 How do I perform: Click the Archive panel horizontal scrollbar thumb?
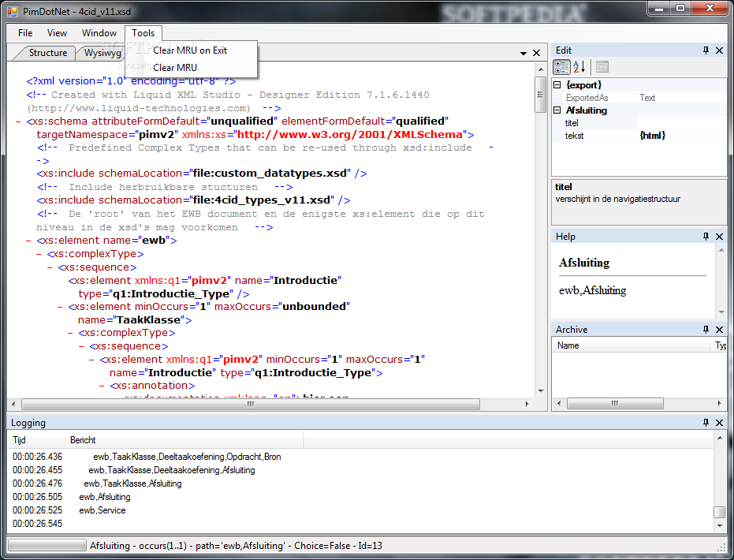pos(615,404)
